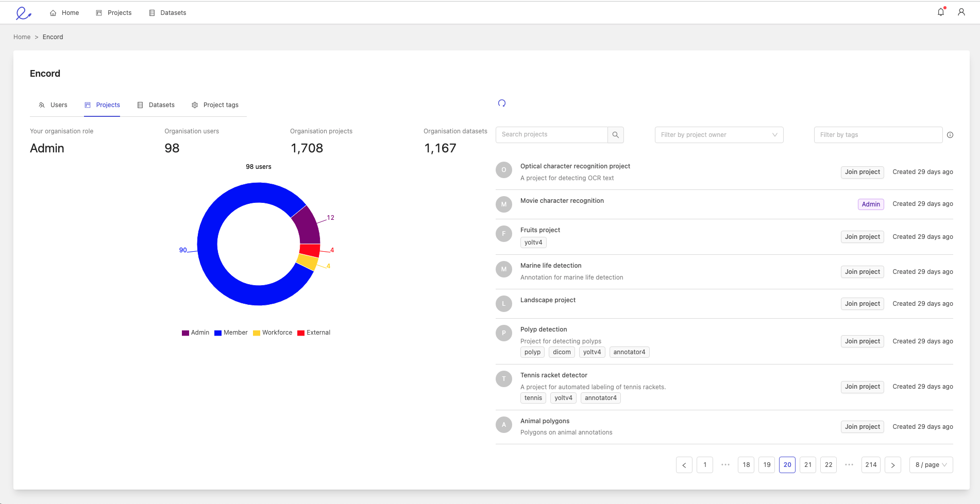Switch to the Project tags tab
This screenshot has width=980, height=504.
click(x=215, y=105)
